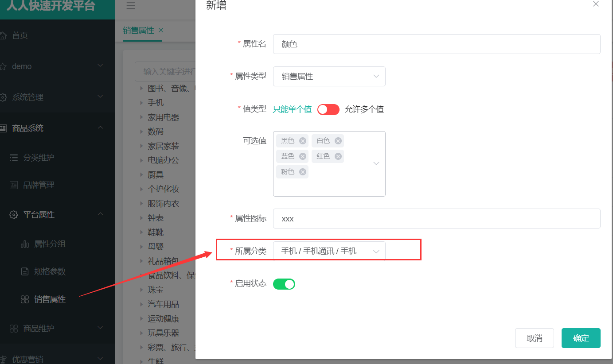Image resolution: width=613 pixels, height=364 pixels.
Task: Expand the 商品维护 submenu chevron
Action: click(x=100, y=328)
